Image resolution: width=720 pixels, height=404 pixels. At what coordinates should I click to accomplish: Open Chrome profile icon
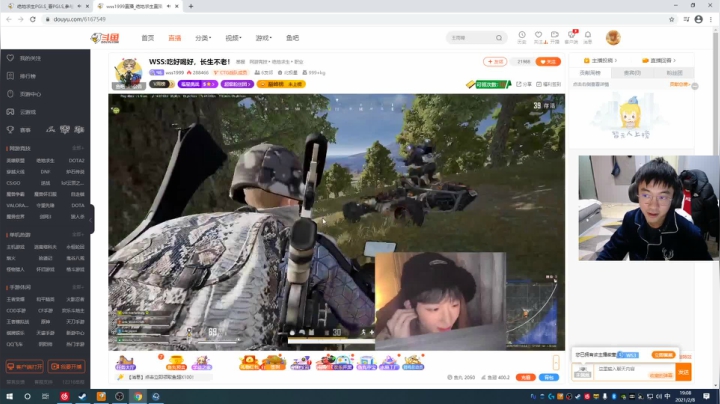[x=698, y=19]
